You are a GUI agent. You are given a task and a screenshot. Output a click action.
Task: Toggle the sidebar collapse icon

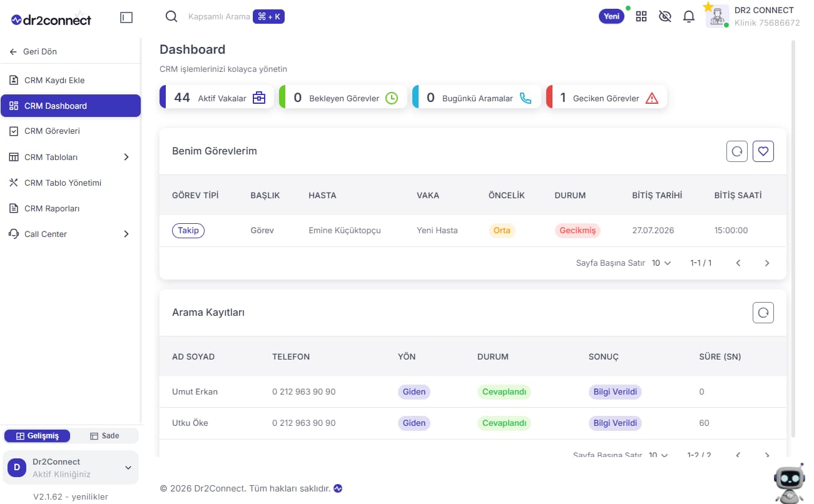(126, 18)
